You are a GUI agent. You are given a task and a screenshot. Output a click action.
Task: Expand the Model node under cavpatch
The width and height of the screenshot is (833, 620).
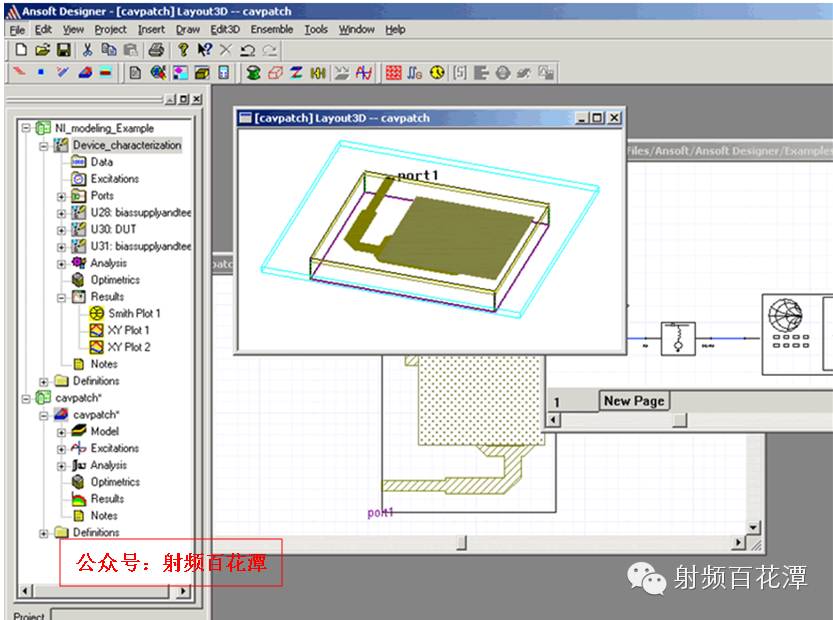tap(61, 432)
